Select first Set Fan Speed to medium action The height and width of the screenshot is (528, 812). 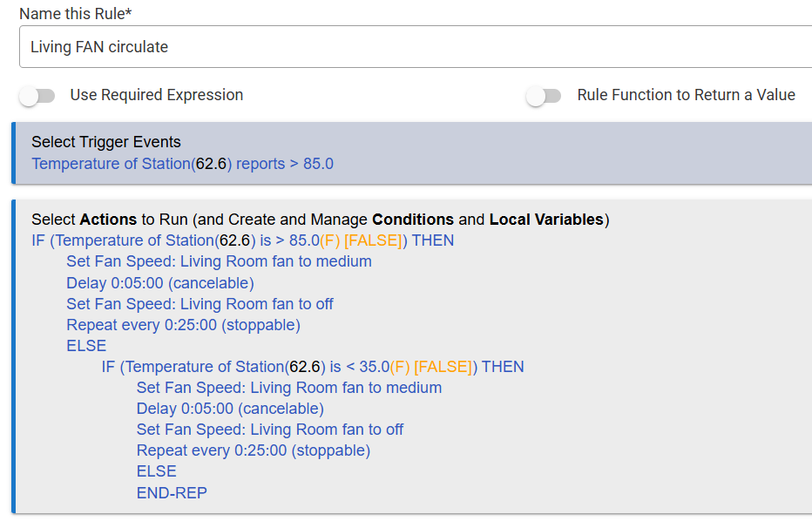(219, 261)
